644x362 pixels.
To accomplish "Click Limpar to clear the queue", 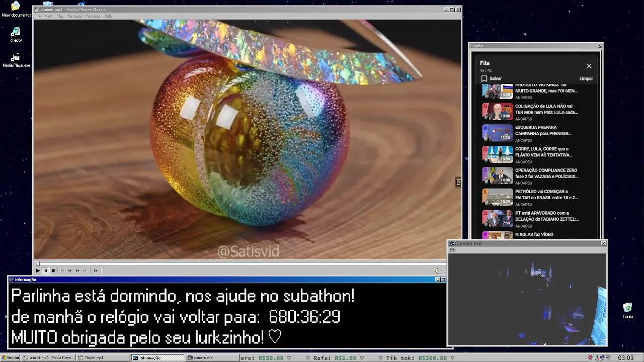I will click(x=586, y=78).
